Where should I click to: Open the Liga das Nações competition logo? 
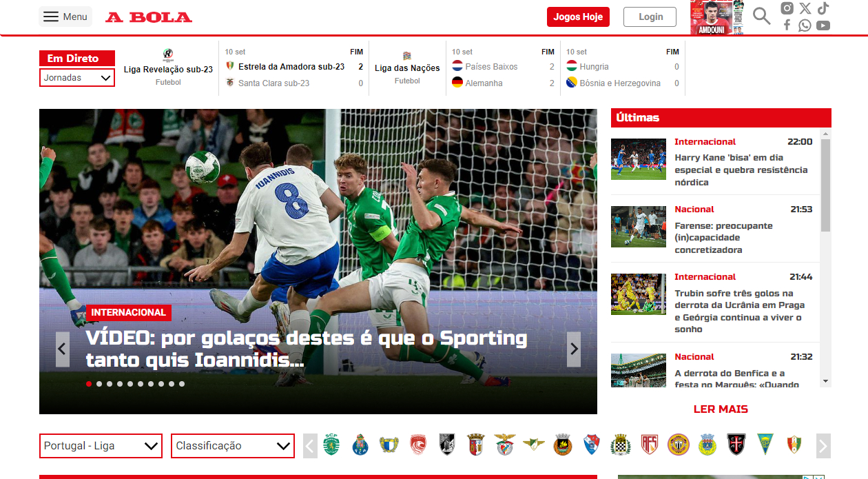(407, 55)
